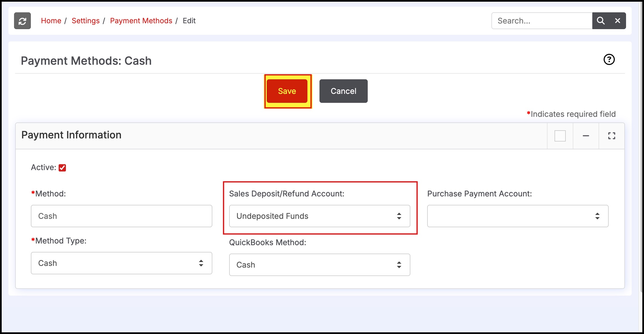Collapse the Payment Information panel
Viewport: 644px width, 334px height.
[x=586, y=136]
